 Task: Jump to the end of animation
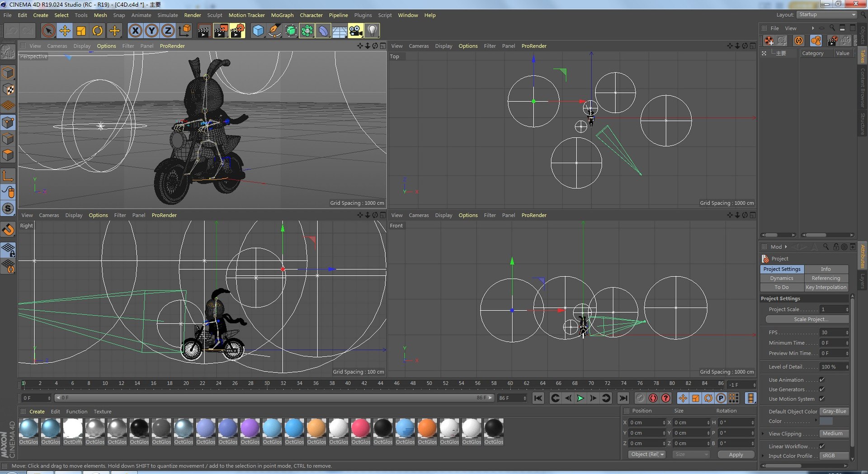tap(623, 398)
